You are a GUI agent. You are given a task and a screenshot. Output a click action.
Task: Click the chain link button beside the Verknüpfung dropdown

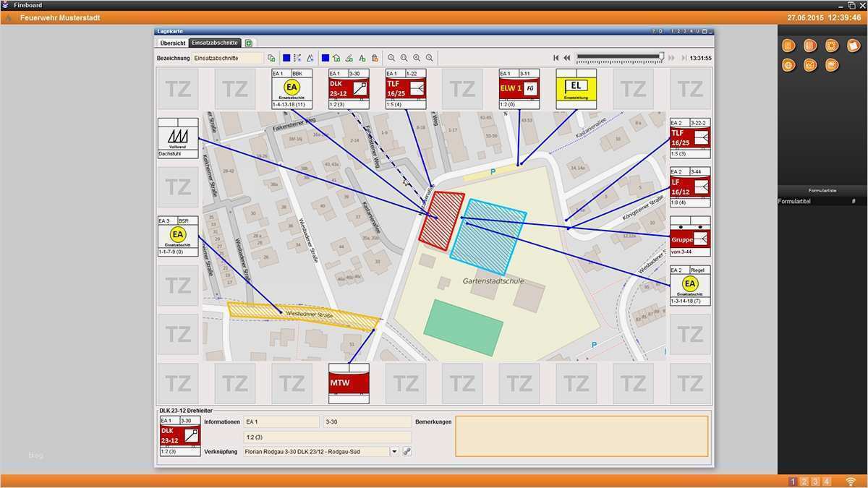[407, 451]
